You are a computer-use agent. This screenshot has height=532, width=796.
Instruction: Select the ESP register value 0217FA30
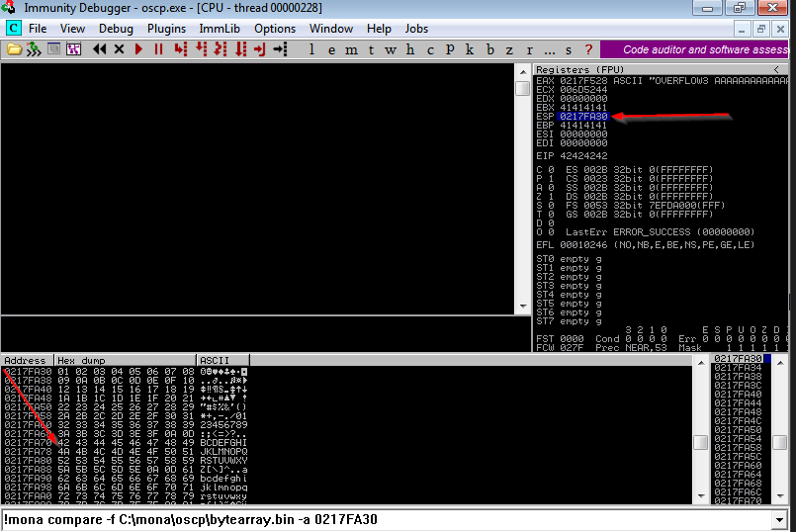(583, 117)
